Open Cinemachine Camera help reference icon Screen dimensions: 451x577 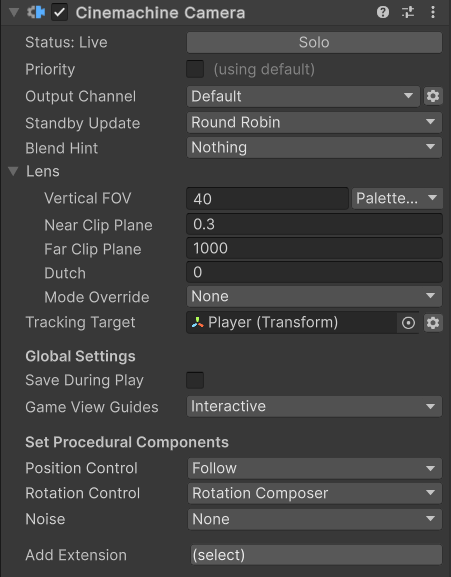coord(383,13)
